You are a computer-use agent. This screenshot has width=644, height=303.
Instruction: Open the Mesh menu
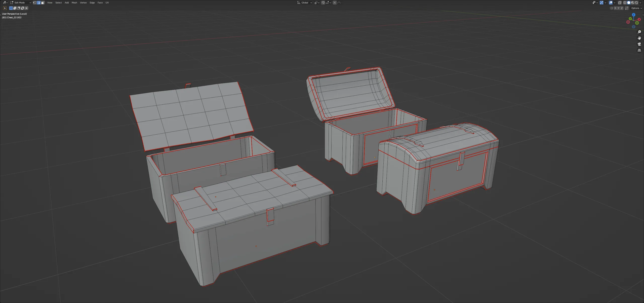pyautogui.click(x=74, y=3)
